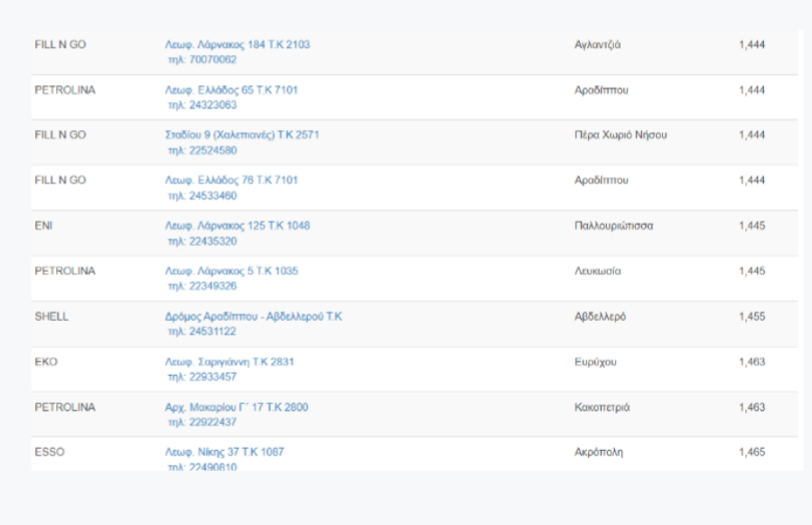Click phone number 70070062
Viewport: 812px width, 525px height.
point(201,60)
